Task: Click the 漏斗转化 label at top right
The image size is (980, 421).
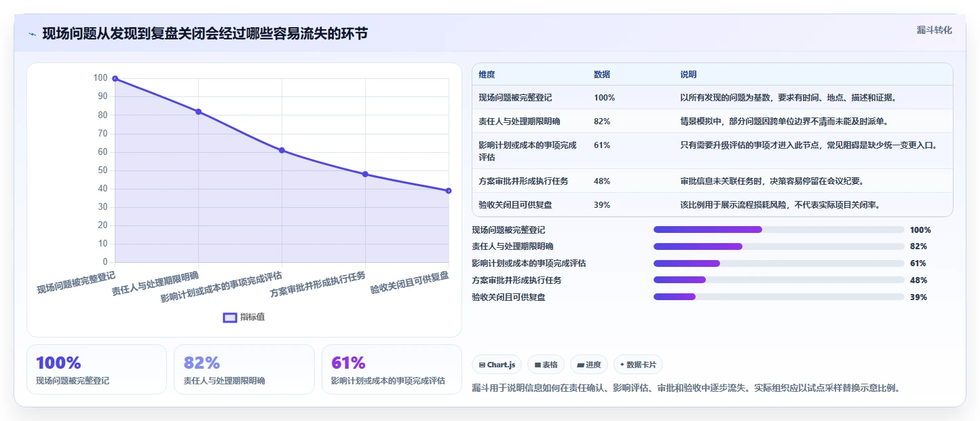Action: [x=934, y=31]
